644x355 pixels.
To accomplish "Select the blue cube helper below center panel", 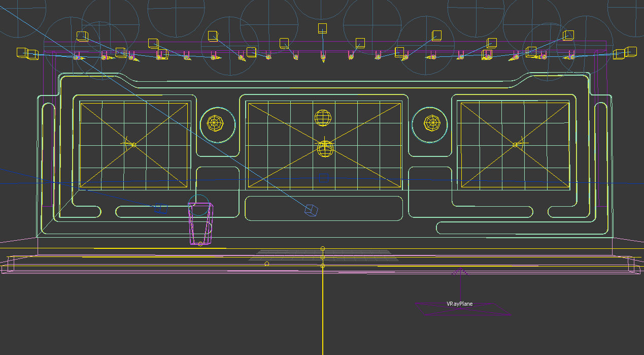I will pyautogui.click(x=311, y=210).
